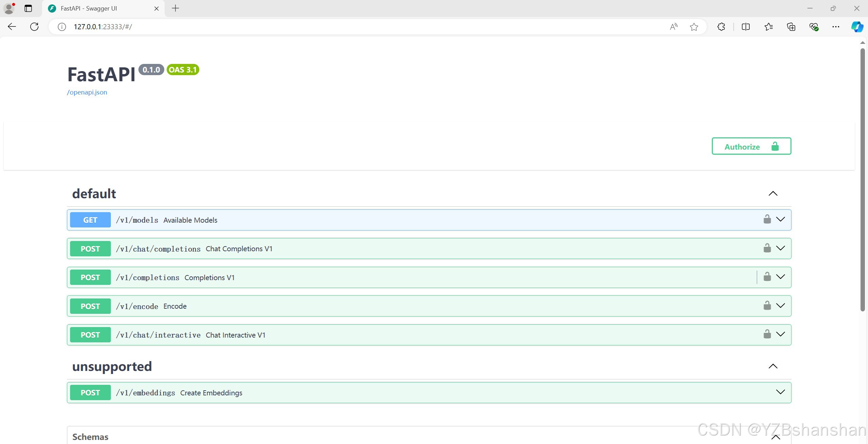Click the unsupported section heading
This screenshot has height=444, width=868.
(112, 366)
